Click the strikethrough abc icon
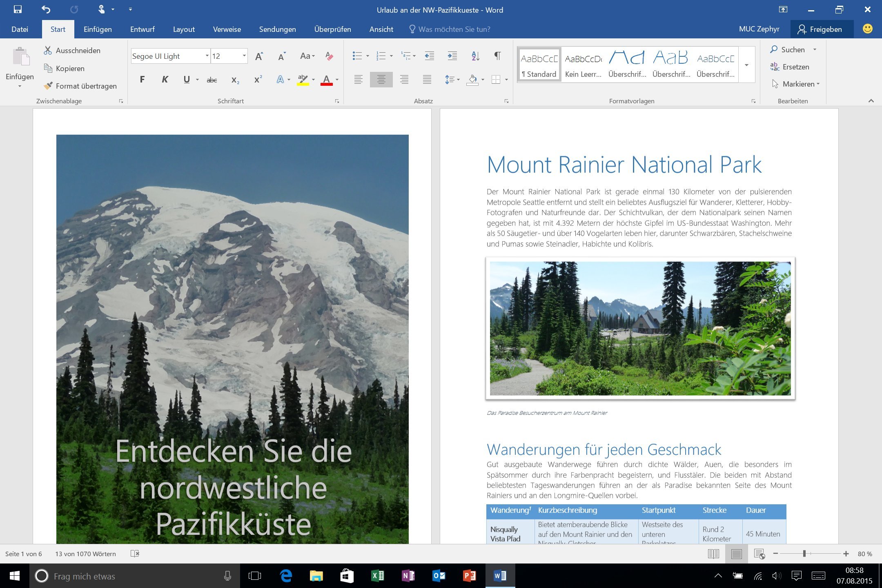The width and height of the screenshot is (882, 588). 212,80
